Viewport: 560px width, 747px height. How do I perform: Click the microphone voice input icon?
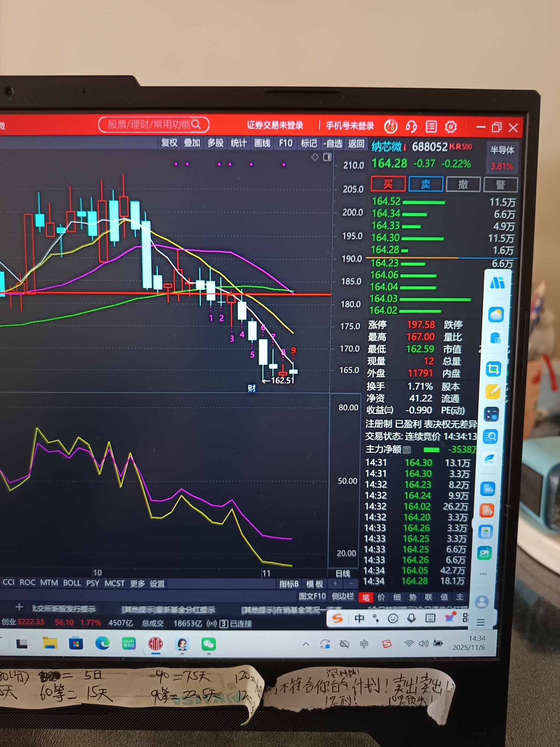[x=411, y=618]
